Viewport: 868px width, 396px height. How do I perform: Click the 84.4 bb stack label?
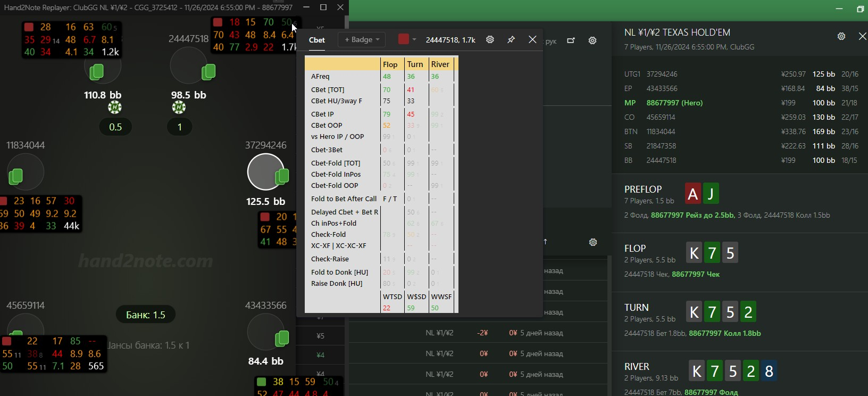point(265,361)
